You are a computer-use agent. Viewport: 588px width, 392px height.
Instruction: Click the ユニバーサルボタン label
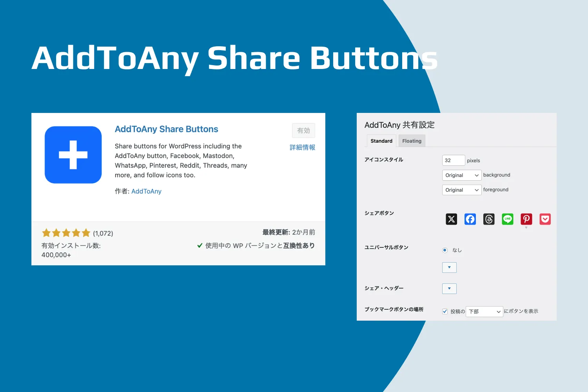(387, 247)
